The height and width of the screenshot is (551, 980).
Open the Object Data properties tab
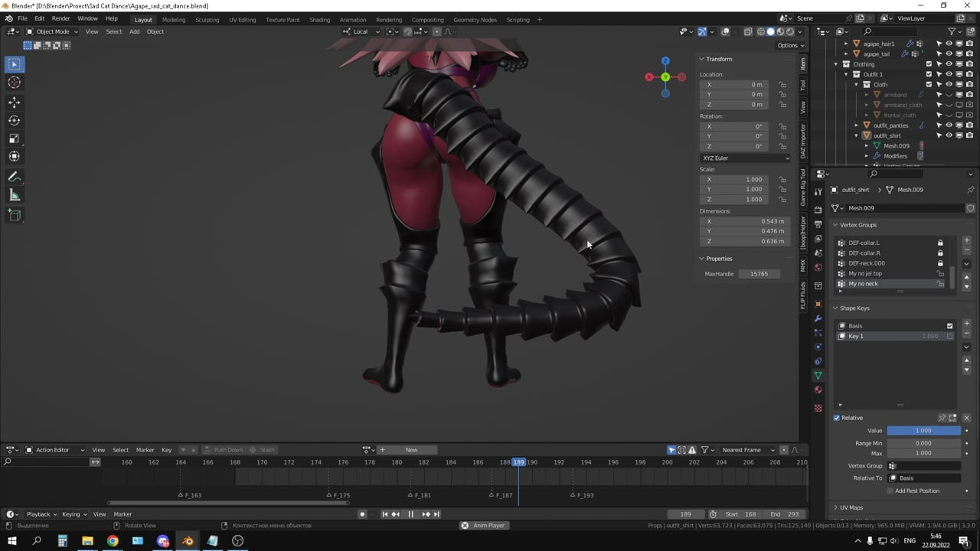pos(818,376)
